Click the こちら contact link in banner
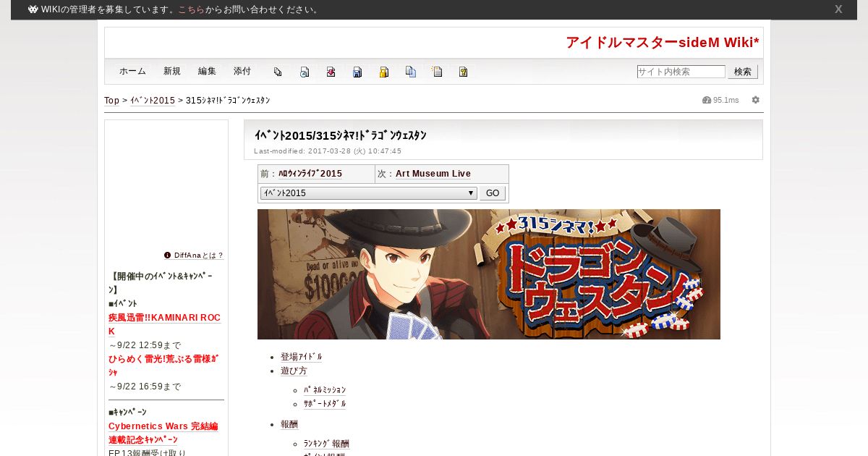Screen dimensions: 868x456 (191, 9)
